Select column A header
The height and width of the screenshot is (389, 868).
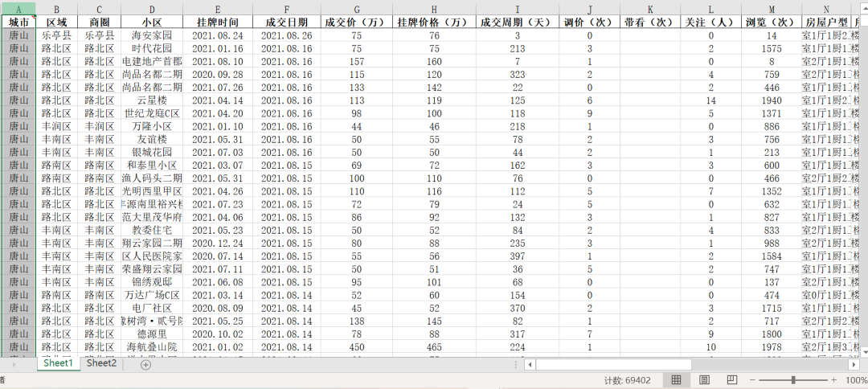(19, 9)
